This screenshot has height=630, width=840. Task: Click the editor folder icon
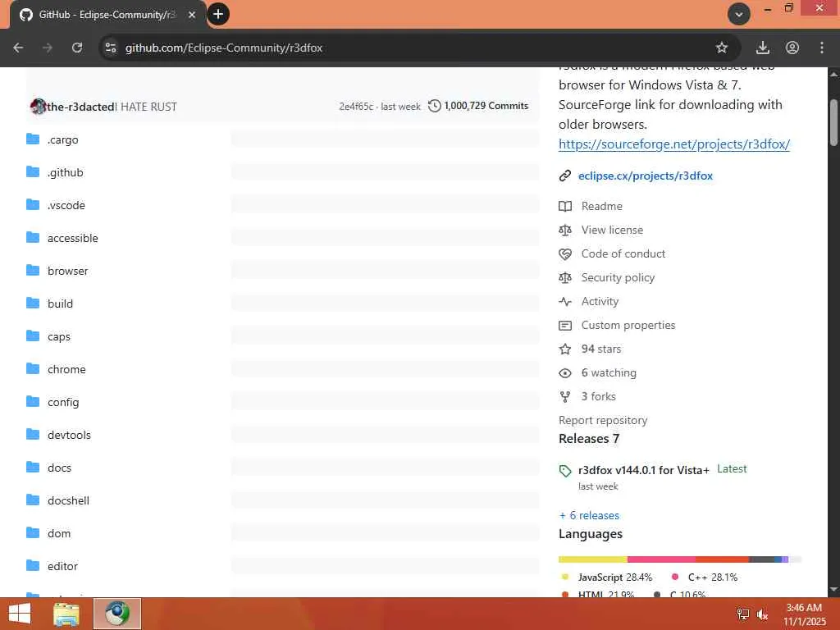coord(33,566)
